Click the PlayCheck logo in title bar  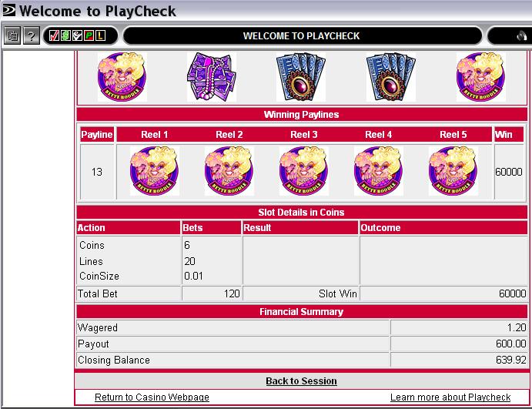point(8,10)
